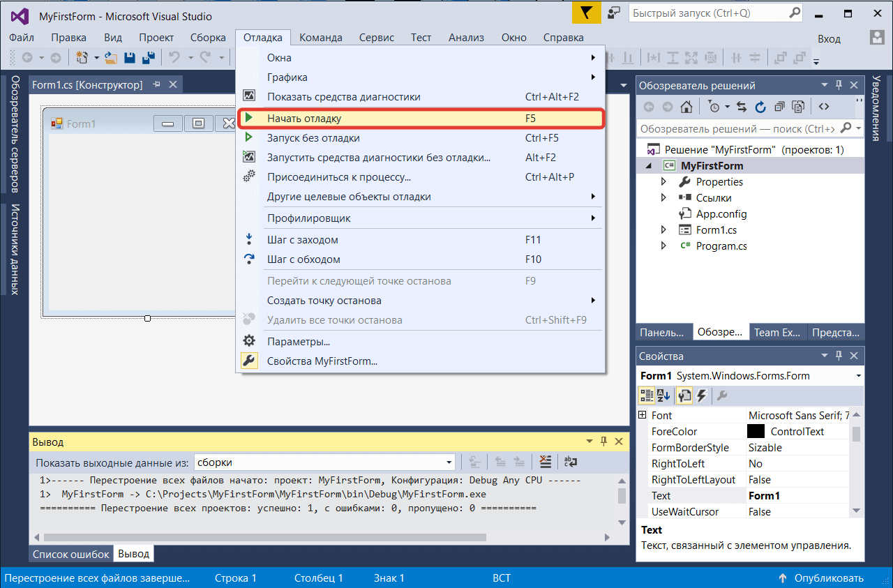Expand the Ссылки references node
893x588 pixels.
point(663,197)
